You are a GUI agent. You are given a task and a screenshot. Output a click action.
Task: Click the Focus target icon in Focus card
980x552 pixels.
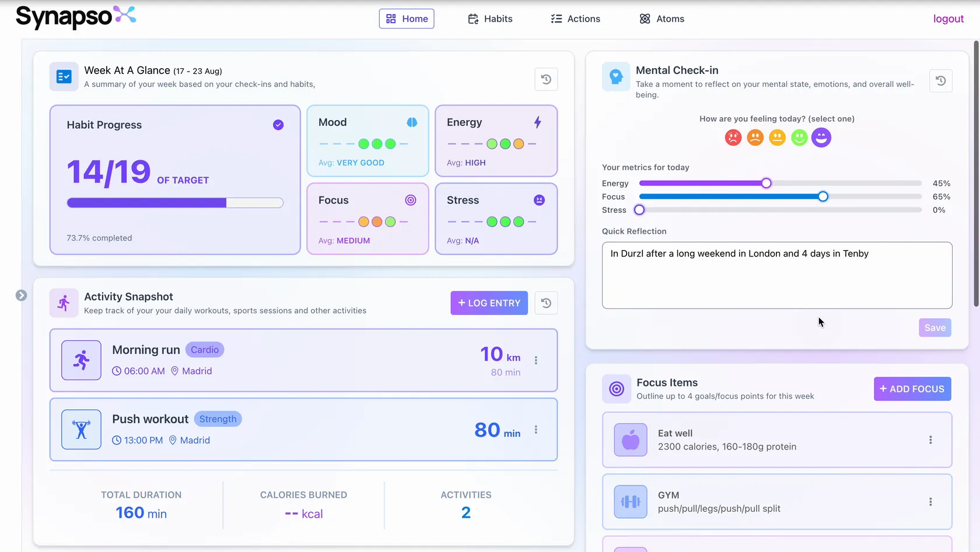411,200
